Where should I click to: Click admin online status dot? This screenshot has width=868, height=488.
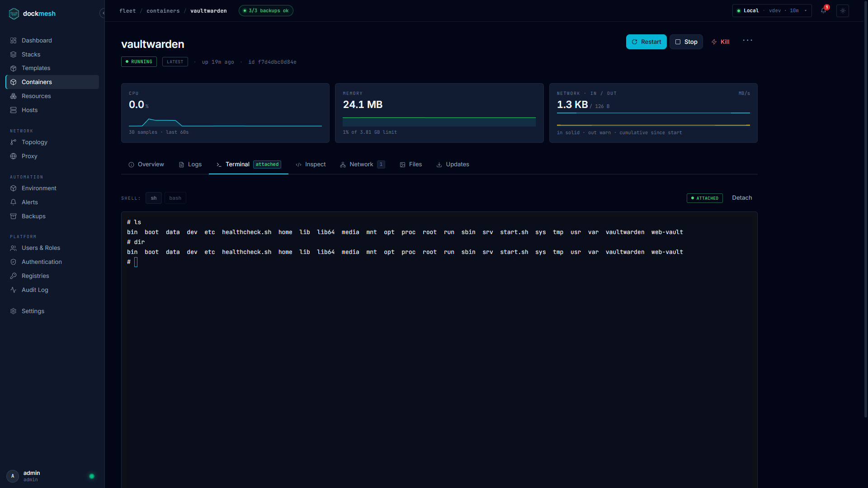pos(92,476)
